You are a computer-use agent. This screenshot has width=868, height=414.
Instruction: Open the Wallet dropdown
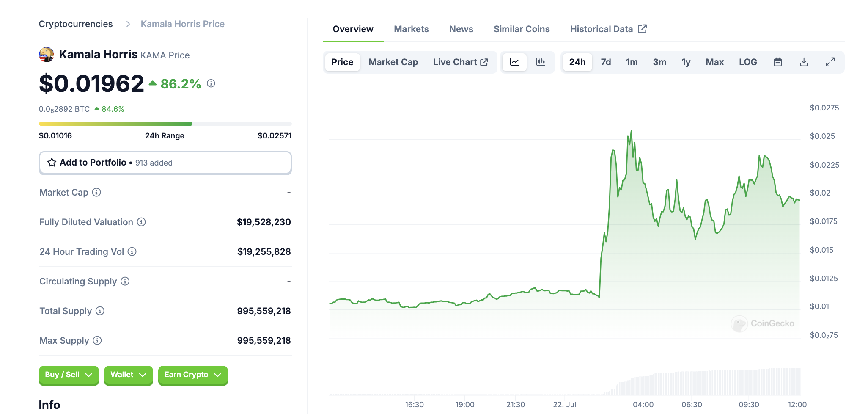click(x=128, y=375)
